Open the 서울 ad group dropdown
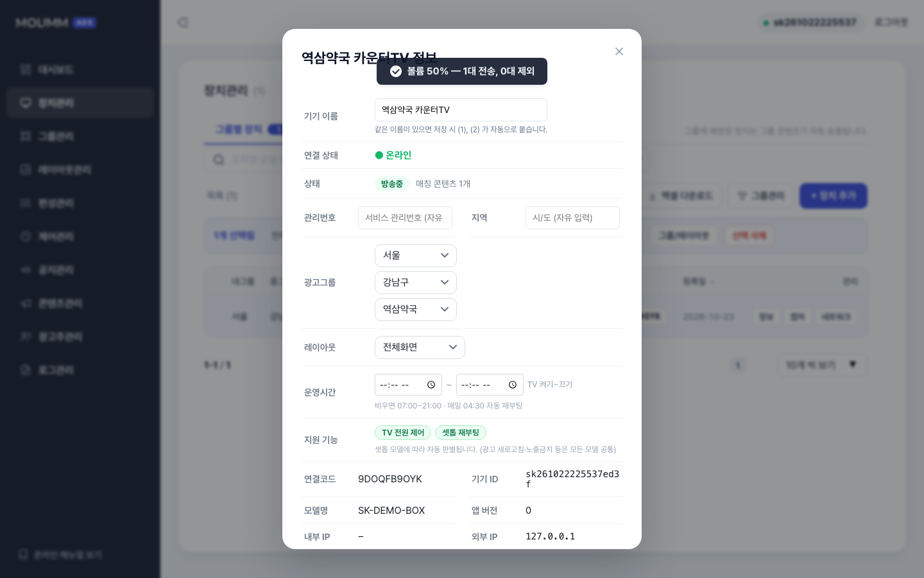This screenshot has width=924, height=578. (x=416, y=256)
